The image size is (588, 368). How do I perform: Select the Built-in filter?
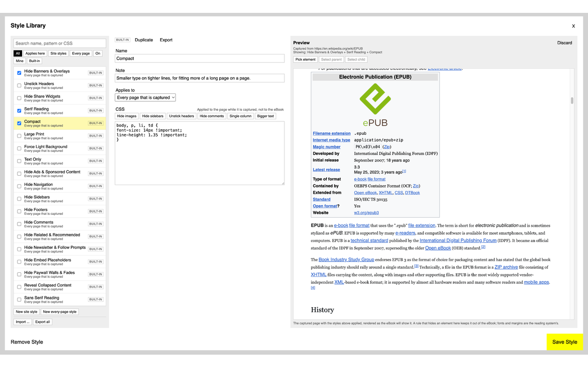(x=34, y=61)
